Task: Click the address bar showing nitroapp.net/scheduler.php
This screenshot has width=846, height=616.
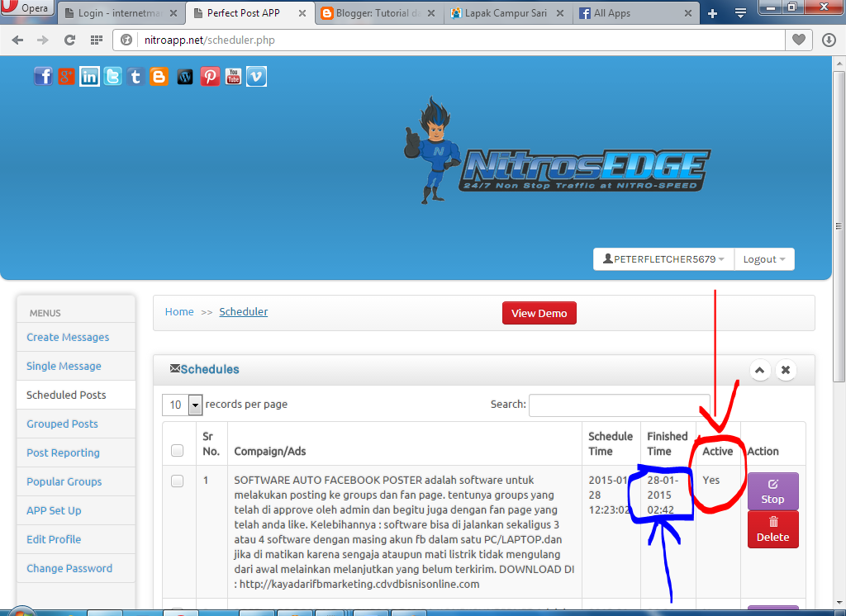Action: [448, 40]
